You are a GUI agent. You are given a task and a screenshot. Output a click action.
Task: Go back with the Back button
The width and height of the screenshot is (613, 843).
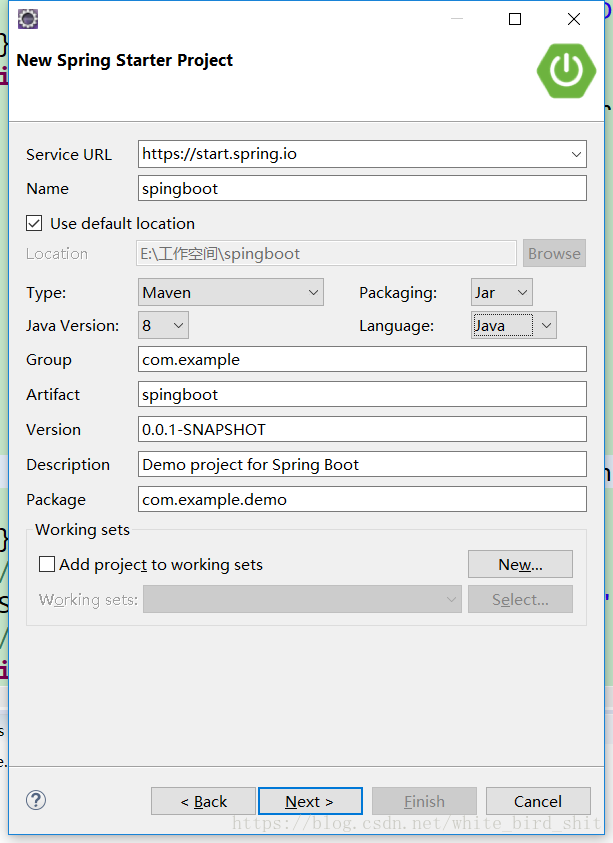click(x=203, y=801)
